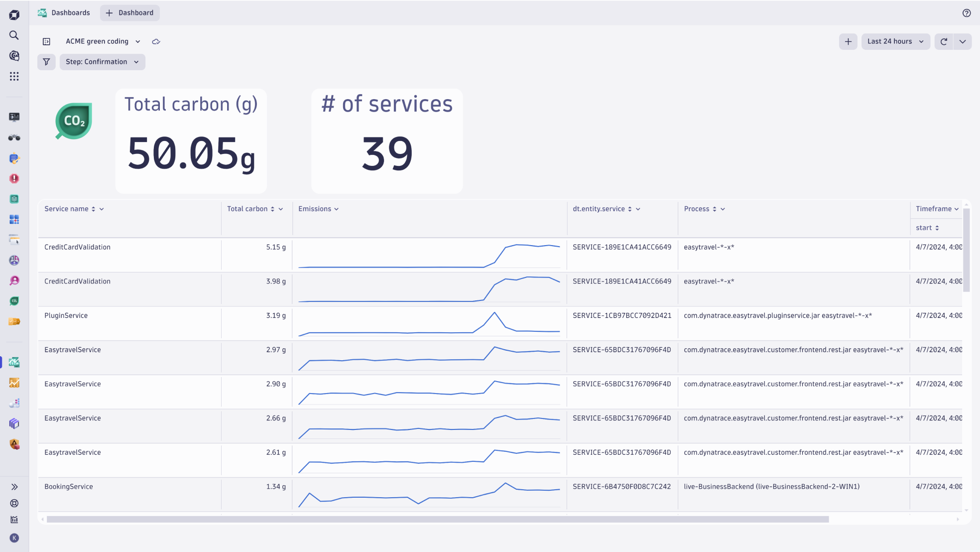Expand the sidebar with double chevron icon
This screenshot has width=980, height=552.
(x=14, y=487)
